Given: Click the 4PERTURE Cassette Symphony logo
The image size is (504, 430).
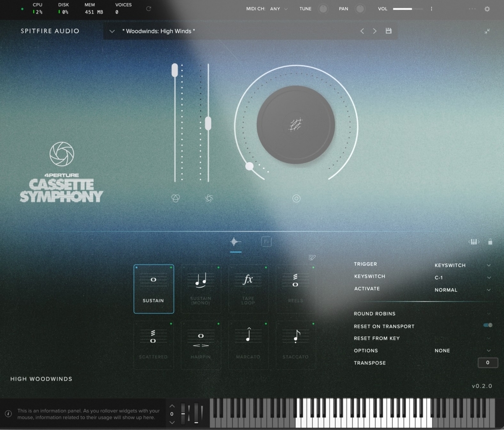Looking at the screenshot, I should click(62, 173).
